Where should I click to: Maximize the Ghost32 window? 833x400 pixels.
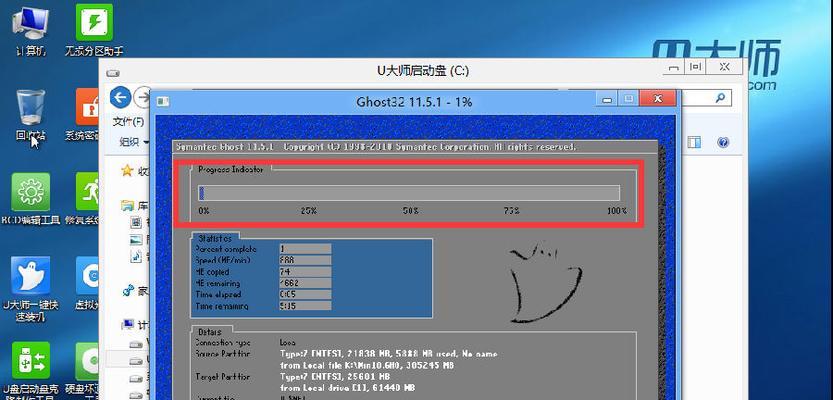[628, 99]
